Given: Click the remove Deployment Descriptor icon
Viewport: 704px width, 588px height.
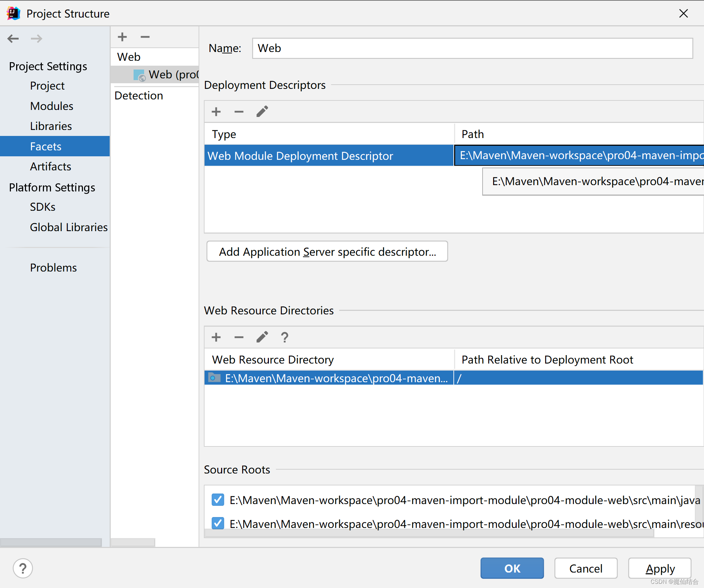Looking at the screenshot, I should pyautogui.click(x=239, y=111).
